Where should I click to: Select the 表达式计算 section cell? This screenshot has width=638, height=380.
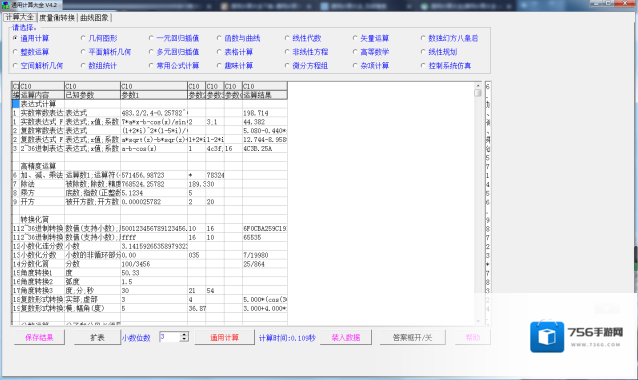pos(42,104)
